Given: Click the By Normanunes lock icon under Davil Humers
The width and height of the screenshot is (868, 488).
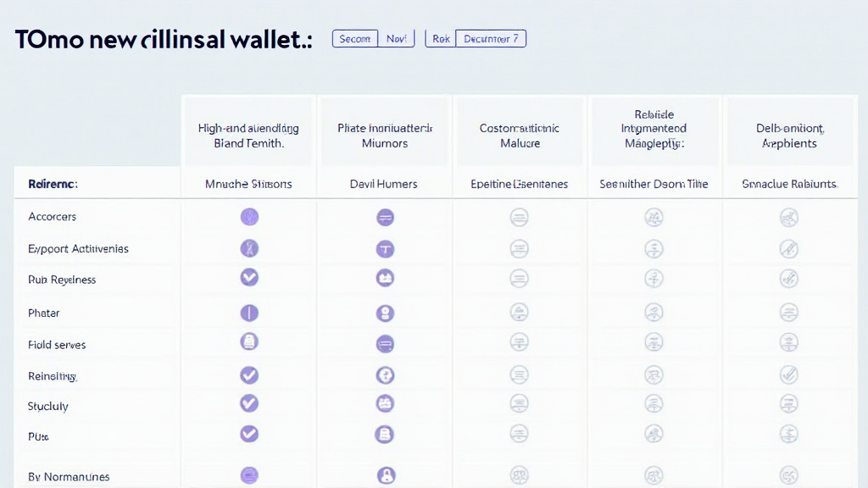Looking at the screenshot, I should coord(386,475).
